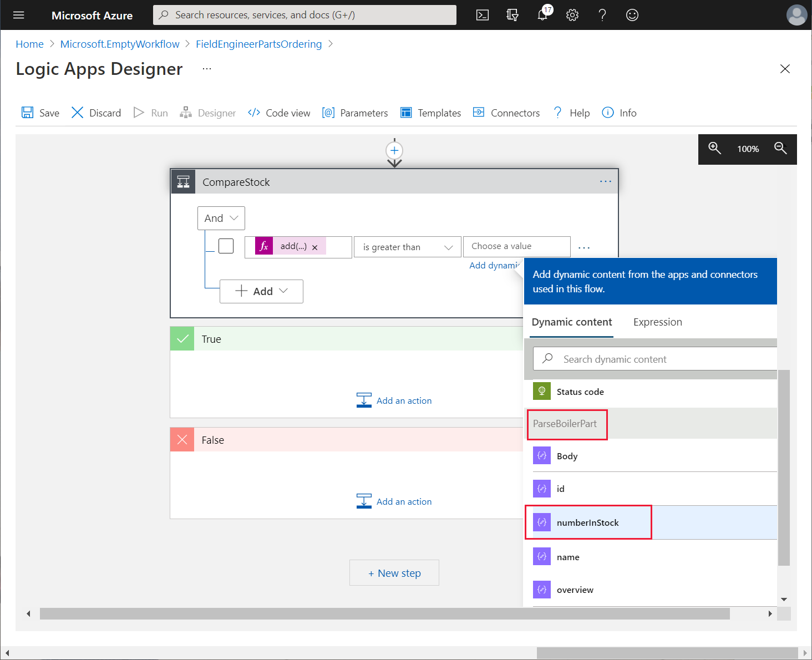This screenshot has width=812, height=660.
Task: Close the Logic Apps Designer blade
Action: [785, 69]
